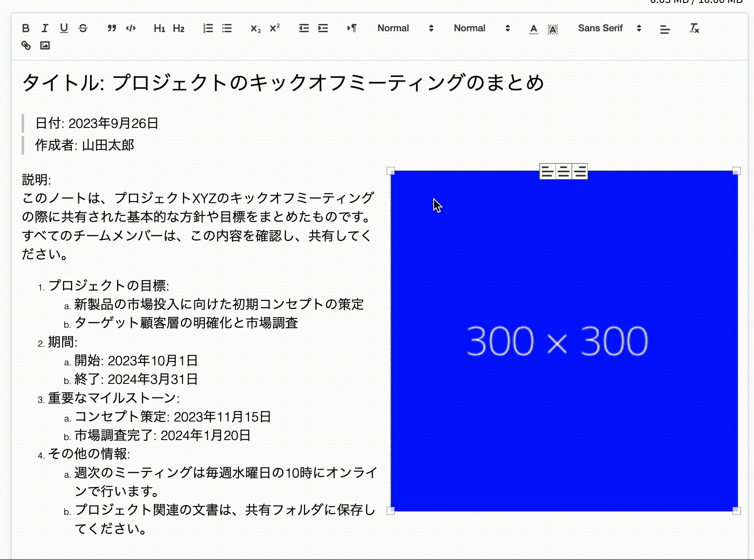This screenshot has width=754, height=560.
Task: Click list item その他の情報:
Action: pos(89,454)
